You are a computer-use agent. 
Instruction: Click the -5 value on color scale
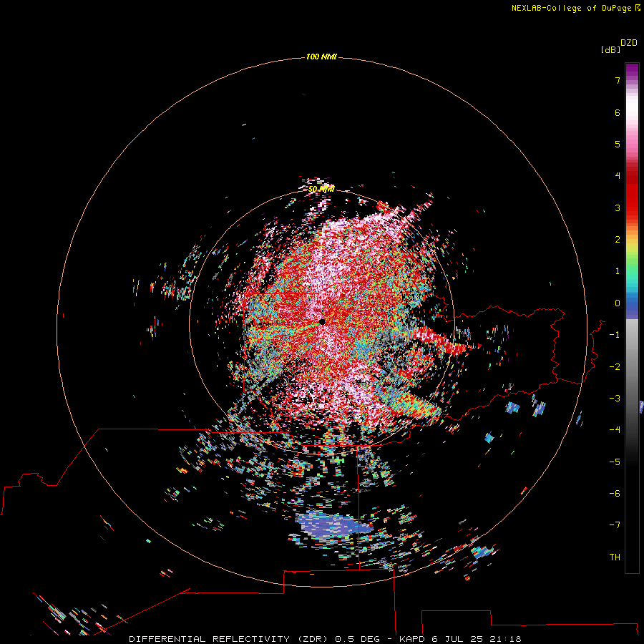click(615, 462)
